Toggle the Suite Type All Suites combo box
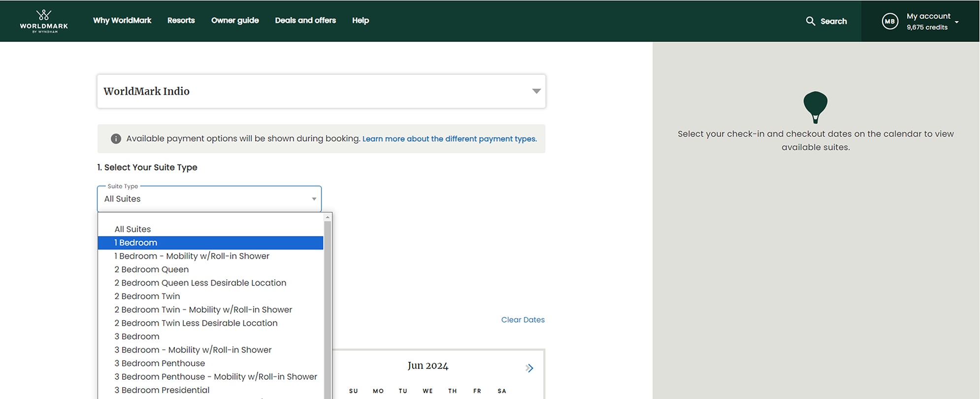This screenshot has width=980, height=399. [x=209, y=199]
